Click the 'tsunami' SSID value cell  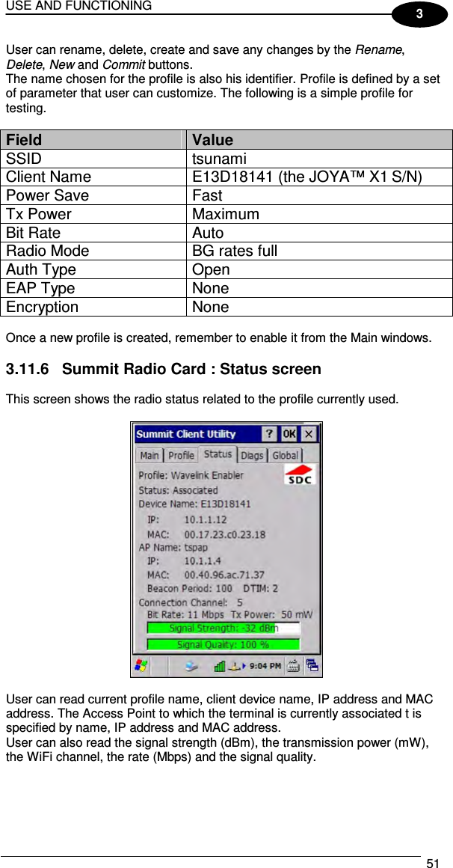(319, 159)
